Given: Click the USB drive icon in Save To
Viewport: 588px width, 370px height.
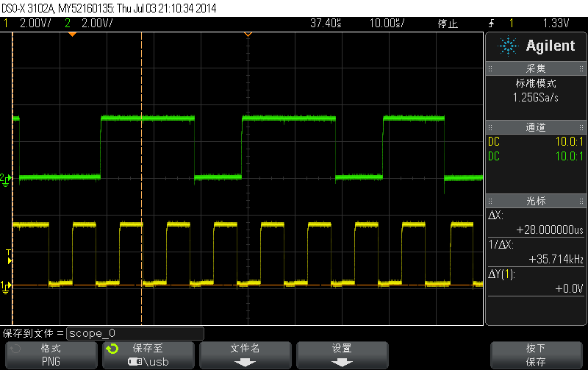Looking at the screenshot, I should pos(135,361).
